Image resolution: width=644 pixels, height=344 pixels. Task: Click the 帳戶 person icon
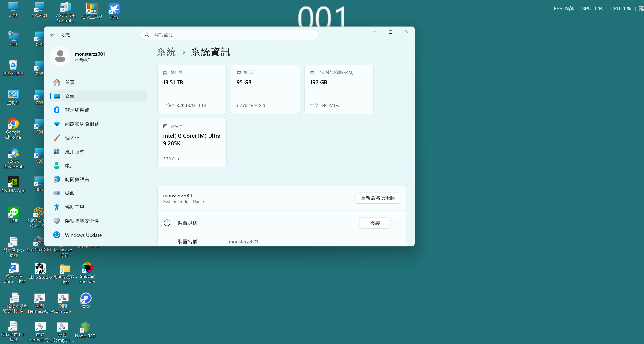point(57,166)
